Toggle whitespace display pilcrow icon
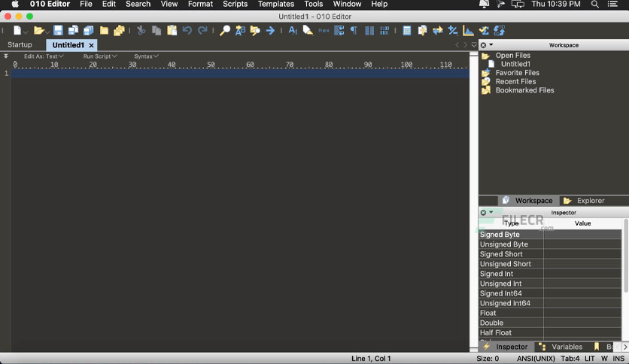Viewport: 629px width, 364px height. tap(354, 31)
